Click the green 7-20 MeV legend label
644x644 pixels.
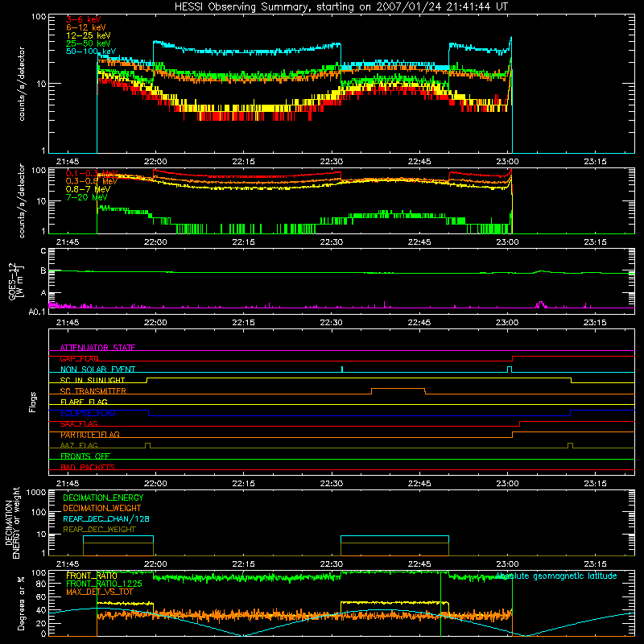[86, 197]
